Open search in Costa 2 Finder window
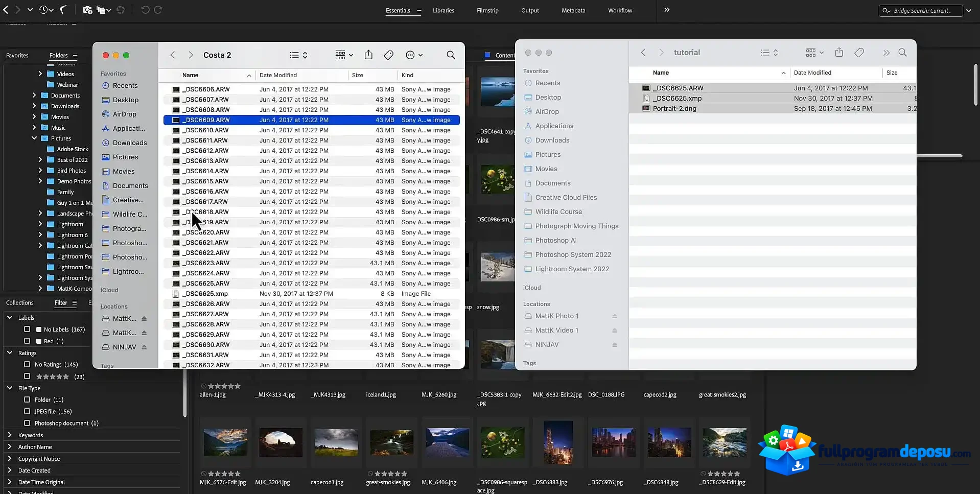 [450, 55]
